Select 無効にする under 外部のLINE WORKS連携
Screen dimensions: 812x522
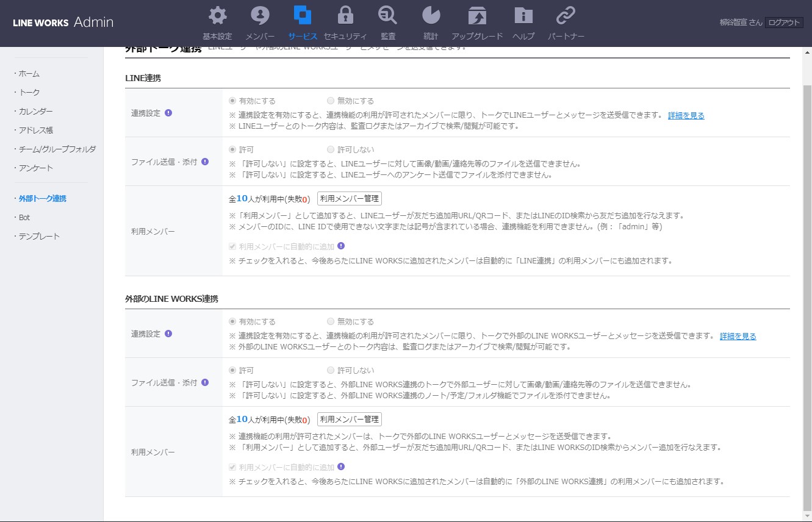pos(331,321)
